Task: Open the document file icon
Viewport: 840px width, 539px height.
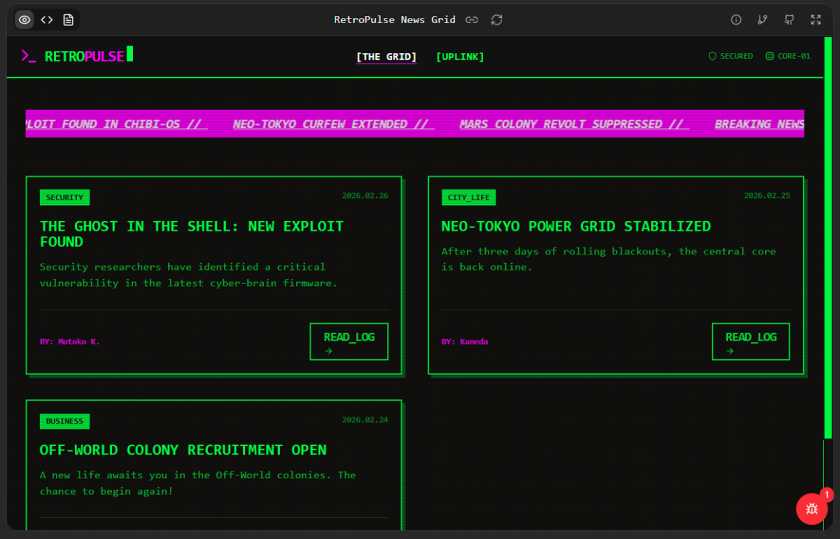Action: coord(68,20)
